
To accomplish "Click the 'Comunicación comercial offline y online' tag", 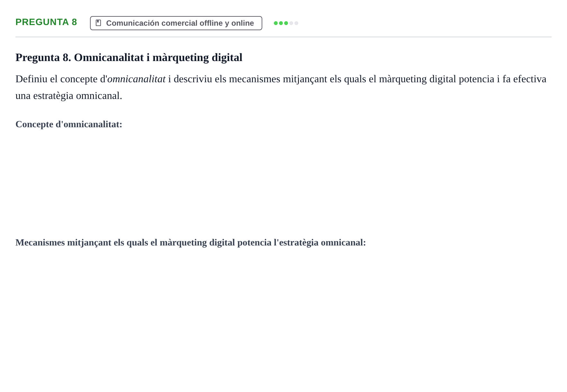I will (x=176, y=23).
